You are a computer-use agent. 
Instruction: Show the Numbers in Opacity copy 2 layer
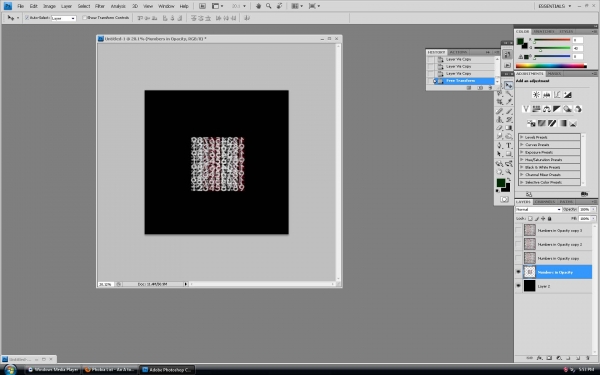pyautogui.click(x=518, y=244)
